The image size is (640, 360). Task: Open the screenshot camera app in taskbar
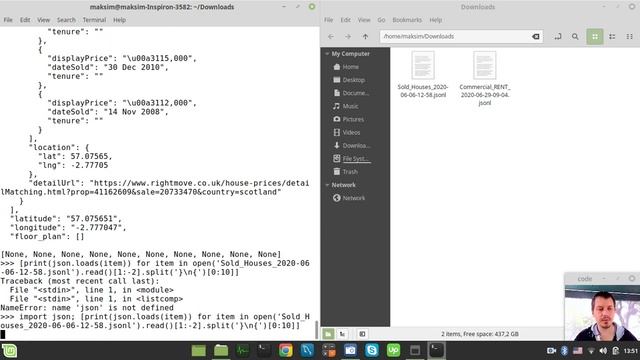coord(350,351)
